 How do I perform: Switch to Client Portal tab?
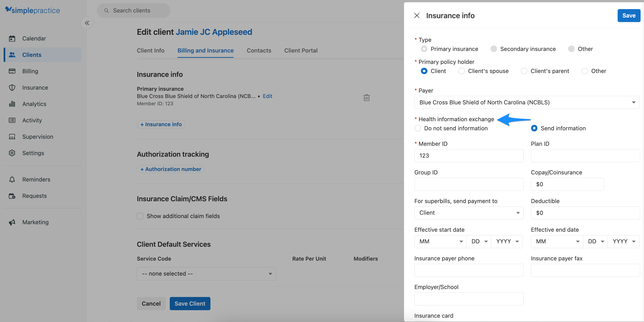301,50
